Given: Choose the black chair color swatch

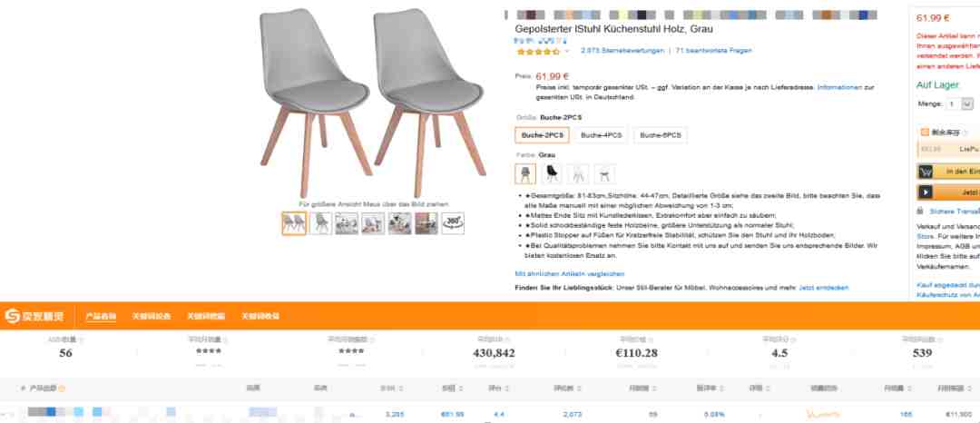Looking at the screenshot, I should click(x=552, y=173).
